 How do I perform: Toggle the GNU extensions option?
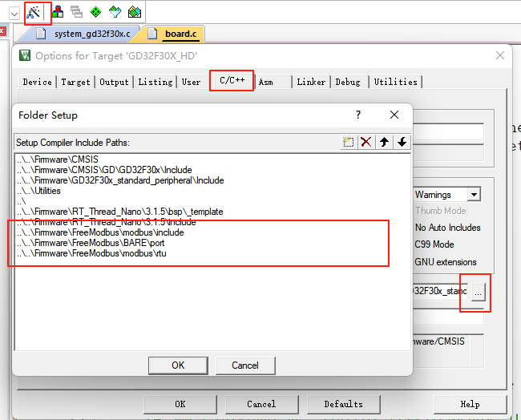pyautogui.click(x=445, y=262)
